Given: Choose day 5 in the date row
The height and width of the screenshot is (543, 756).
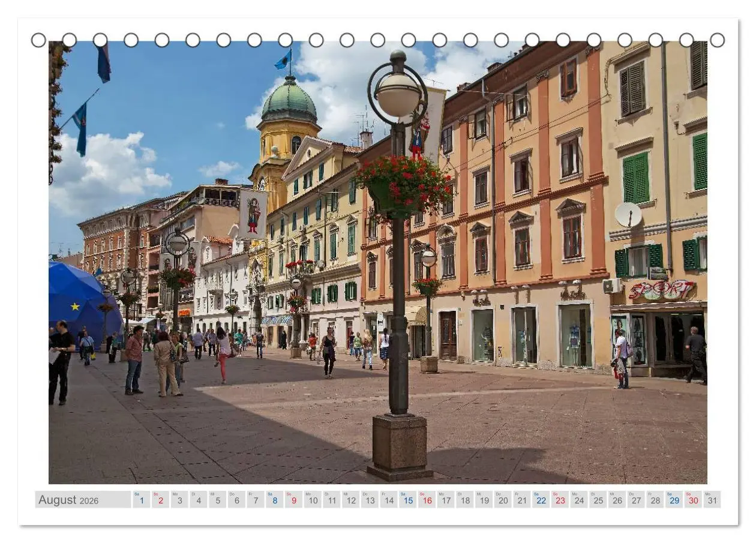Looking at the screenshot, I should click(x=218, y=499).
